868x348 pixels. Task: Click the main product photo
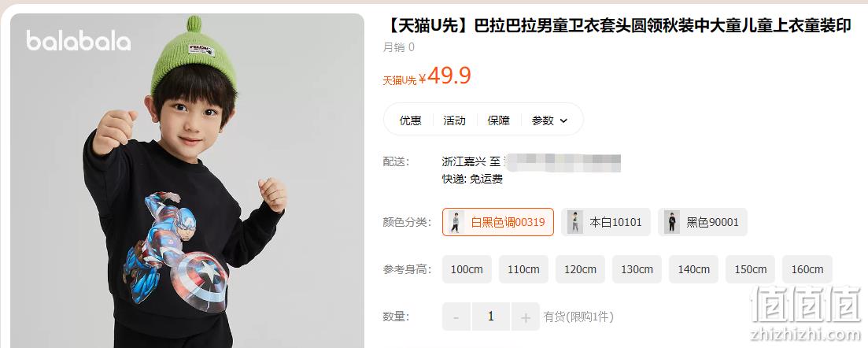coord(187,180)
